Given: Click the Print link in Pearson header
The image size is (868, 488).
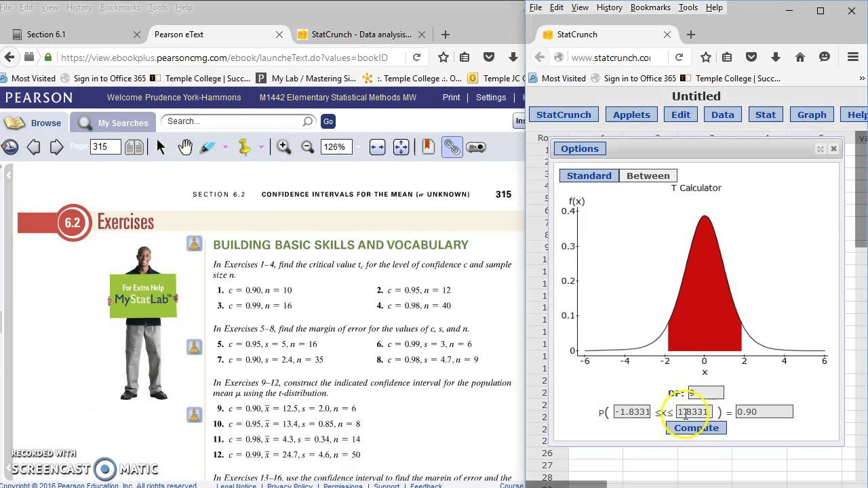Looking at the screenshot, I should pyautogui.click(x=451, y=98).
